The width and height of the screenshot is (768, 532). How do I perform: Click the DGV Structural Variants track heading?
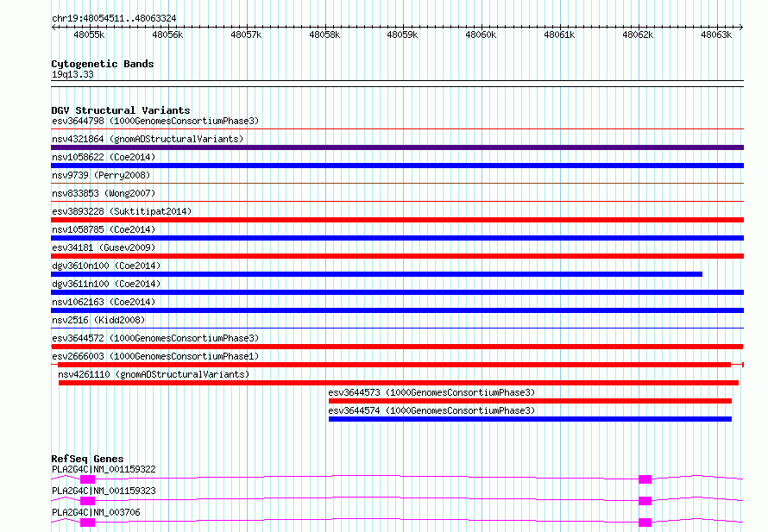coord(121,110)
